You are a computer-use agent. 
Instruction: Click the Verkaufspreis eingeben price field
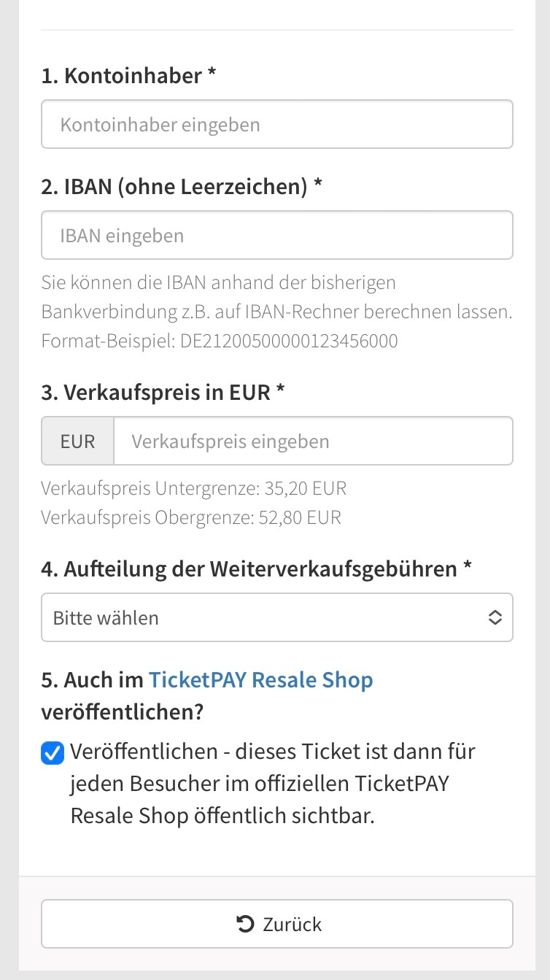coord(313,441)
